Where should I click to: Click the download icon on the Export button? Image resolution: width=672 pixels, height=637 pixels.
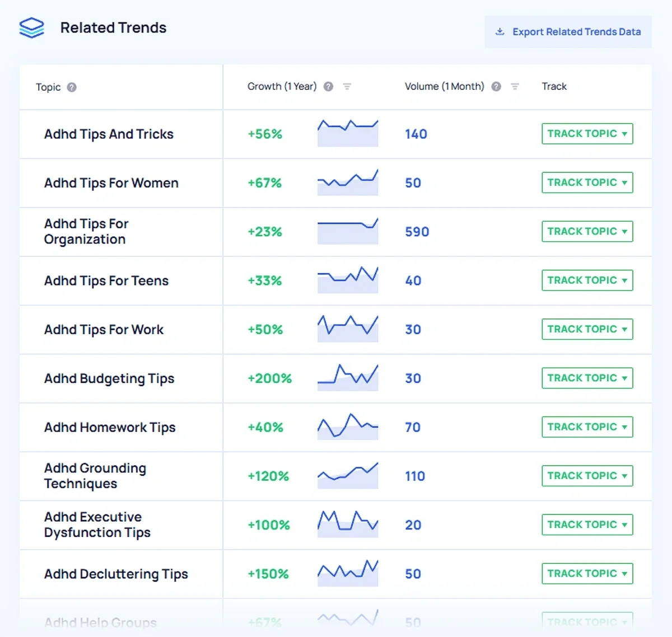pos(499,32)
